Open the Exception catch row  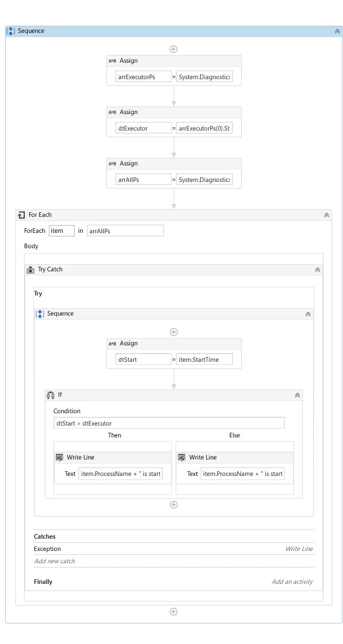tap(47, 549)
